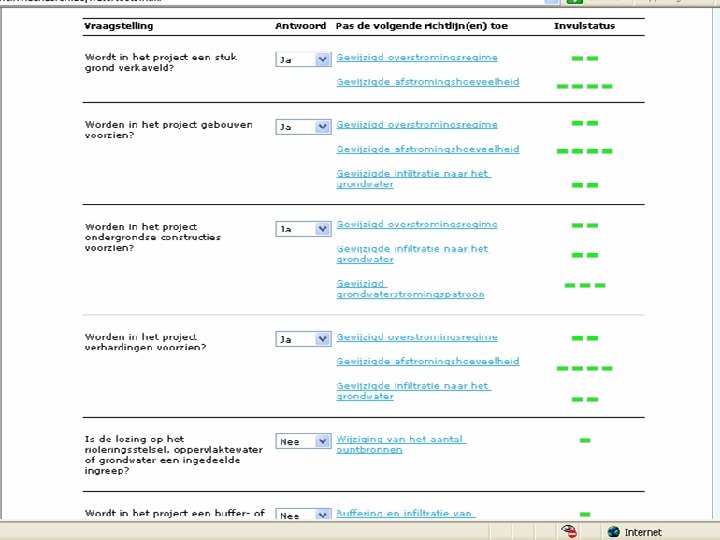The height and width of the screenshot is (540, 720).
Task: Click the 'Vraagstelling' column header
Action: [119, 26]
